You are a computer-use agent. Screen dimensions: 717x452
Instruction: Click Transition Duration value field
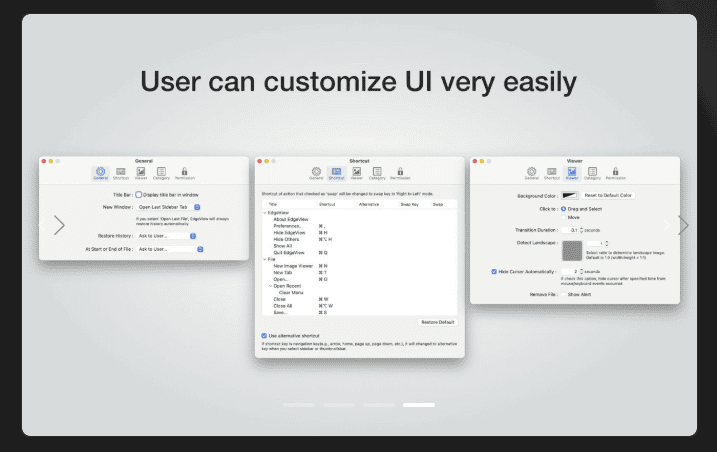570,230
